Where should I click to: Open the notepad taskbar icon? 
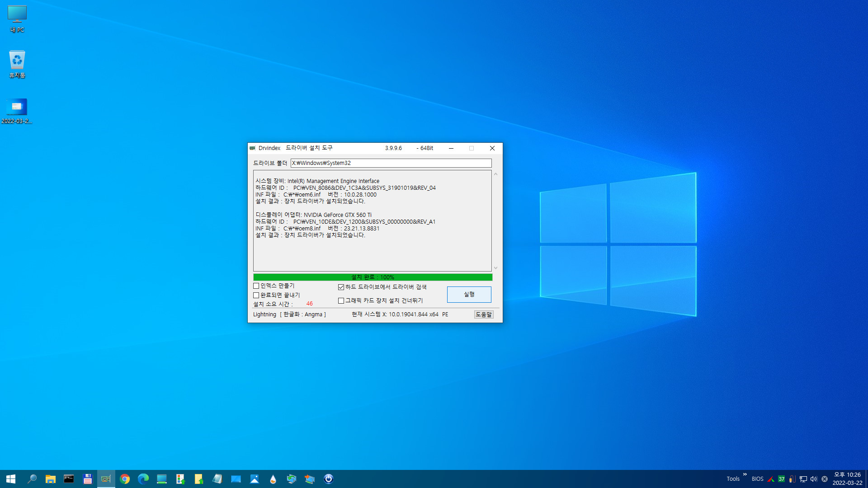tap(217, 479)
